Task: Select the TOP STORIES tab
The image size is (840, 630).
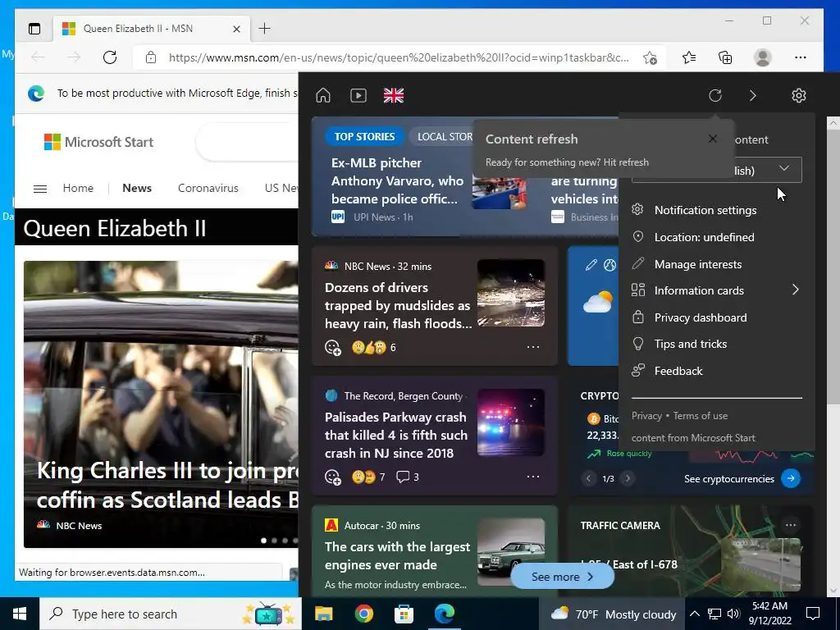Action: (364, 137)
